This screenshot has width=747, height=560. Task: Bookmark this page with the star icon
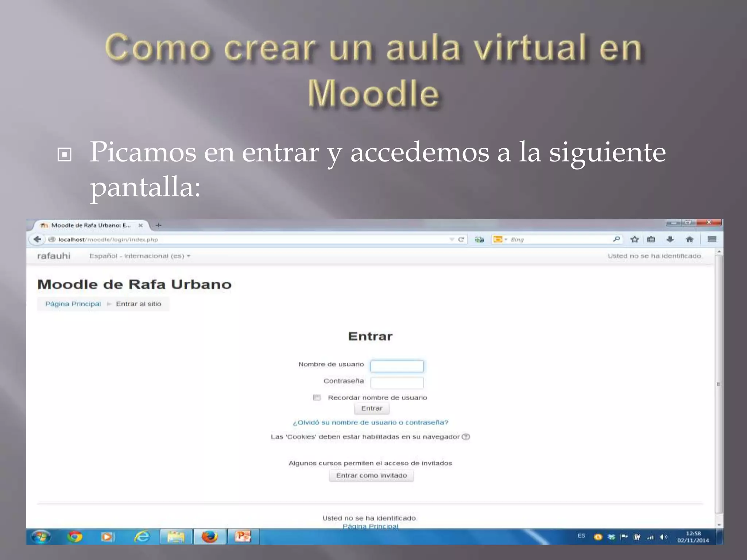point(635,239)
